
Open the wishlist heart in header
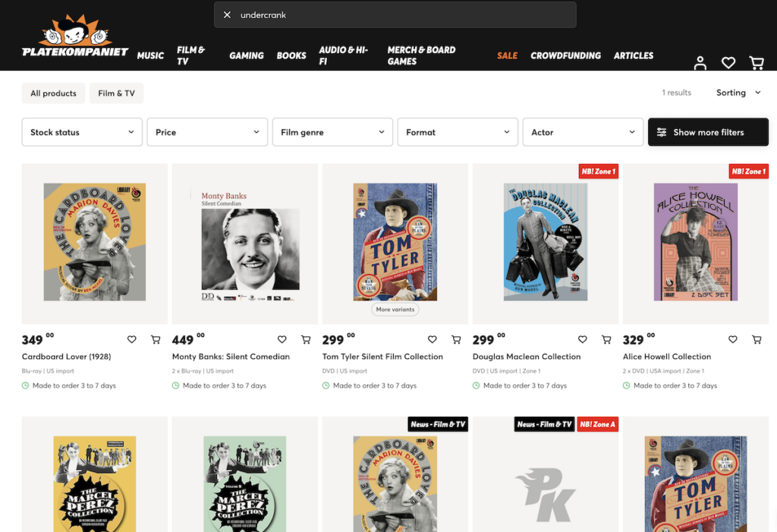pyautogui.click(x=728, y=63)
